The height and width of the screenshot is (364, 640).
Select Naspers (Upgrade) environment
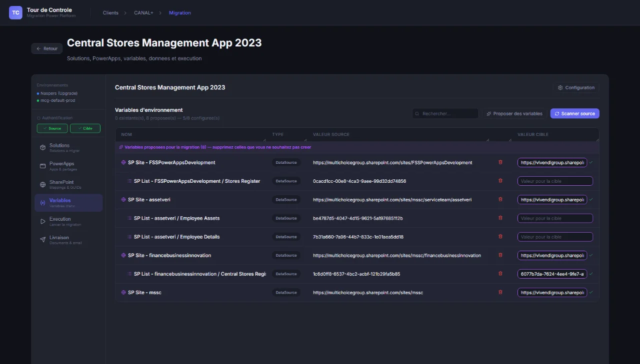pos(57,93)
